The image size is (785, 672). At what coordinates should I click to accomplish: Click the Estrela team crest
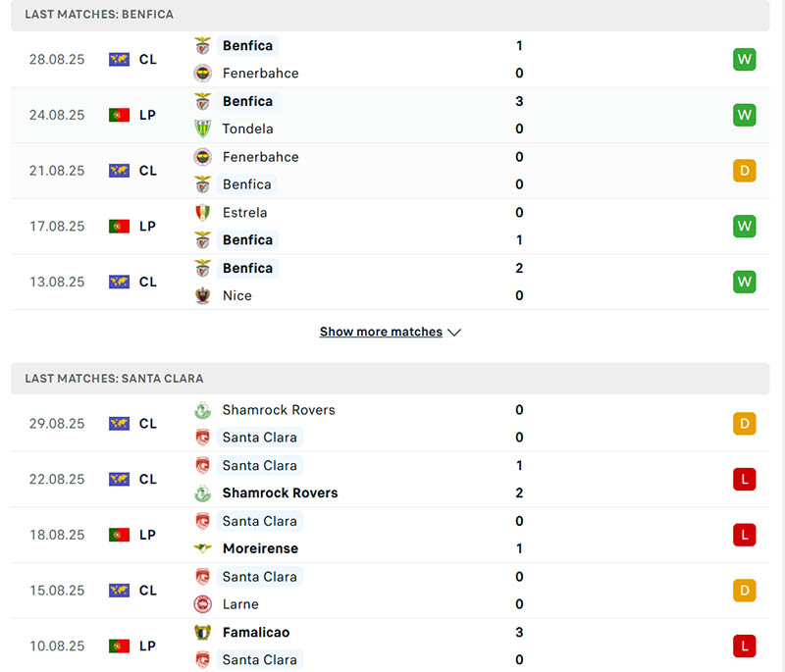pos(203,213)
